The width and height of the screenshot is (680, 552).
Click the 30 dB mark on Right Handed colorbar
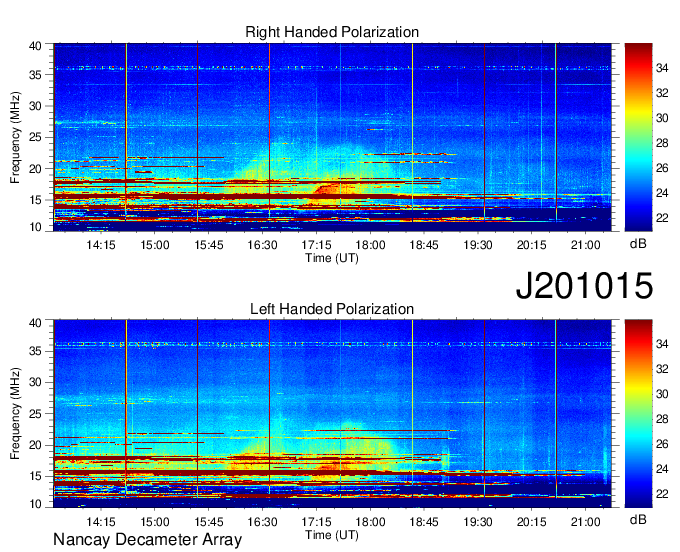[662, 118]
